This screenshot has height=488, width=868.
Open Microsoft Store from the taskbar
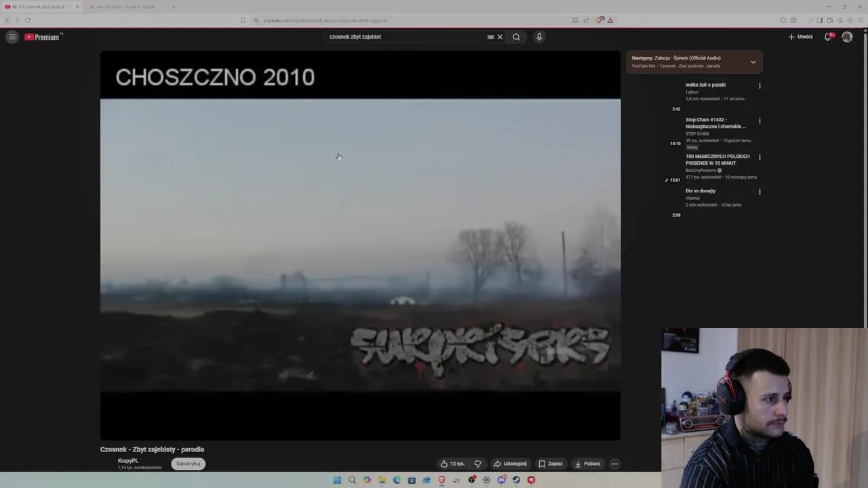pos(412,480)
